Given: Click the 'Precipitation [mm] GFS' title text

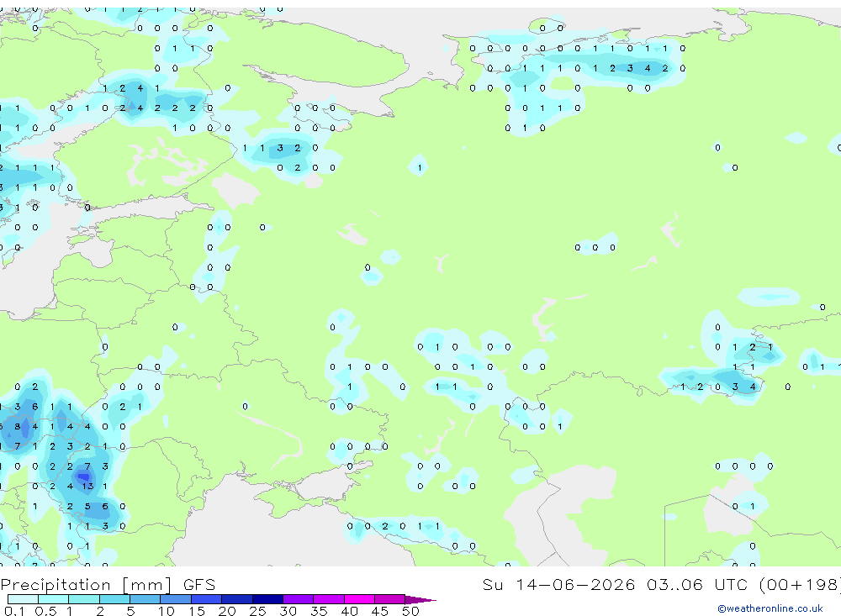Looking at the screenshot, I should (108, 585).
